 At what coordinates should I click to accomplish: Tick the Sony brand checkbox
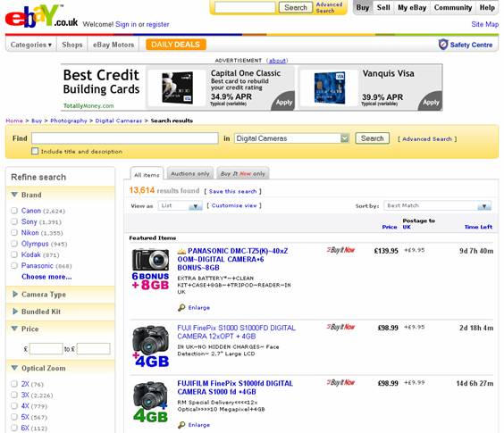coord(14,221)
